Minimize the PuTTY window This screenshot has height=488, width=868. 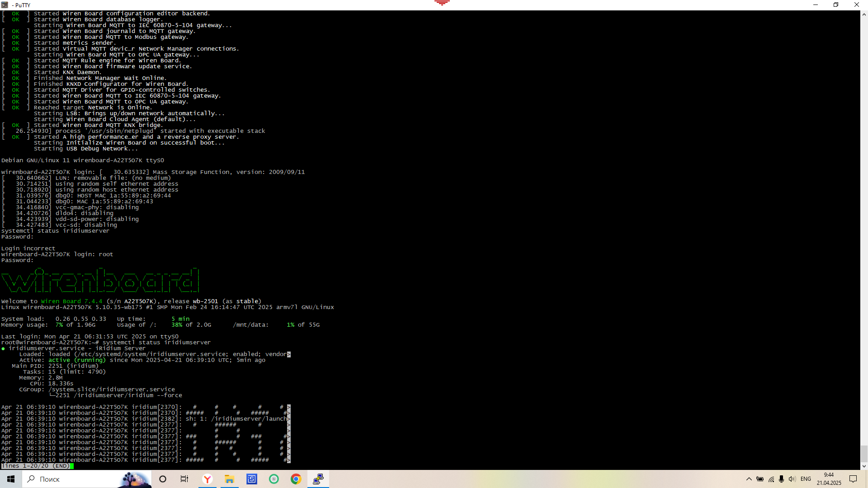pyautogui.click(x=816, y=5)
